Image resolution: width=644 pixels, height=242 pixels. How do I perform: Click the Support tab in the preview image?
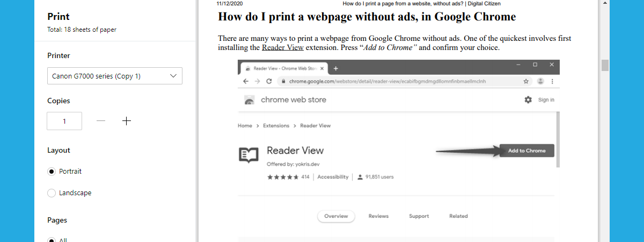tap(419, 216)
